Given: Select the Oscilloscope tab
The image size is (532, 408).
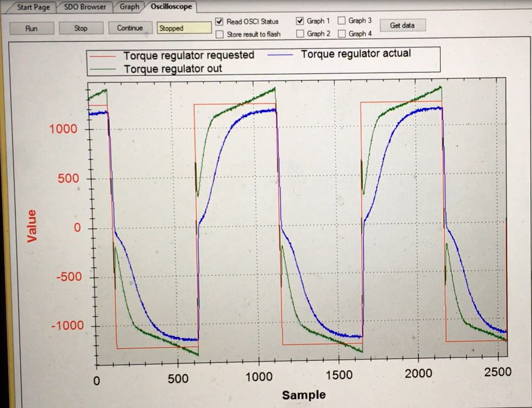Looking at the screenshot, I should (x=171, y=6).
